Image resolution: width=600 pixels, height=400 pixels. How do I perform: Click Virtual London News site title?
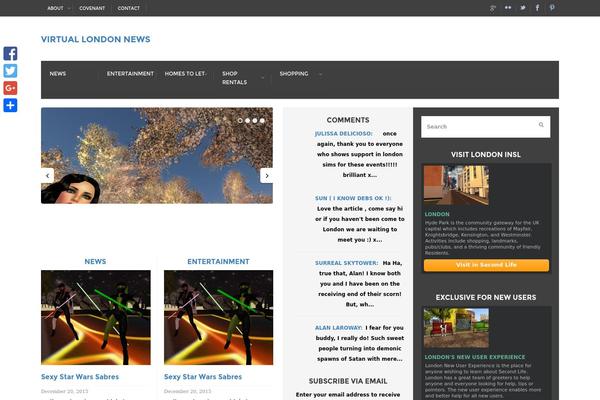pos(96,39)
